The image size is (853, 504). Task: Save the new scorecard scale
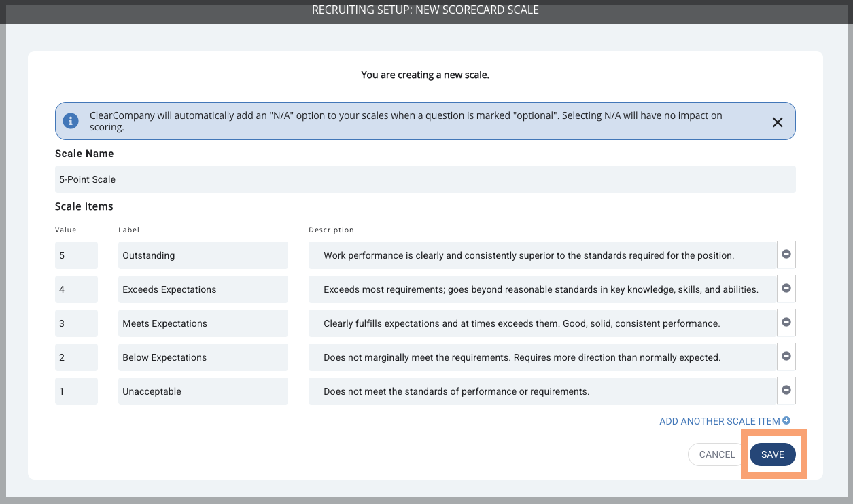(x=773, y=454)
